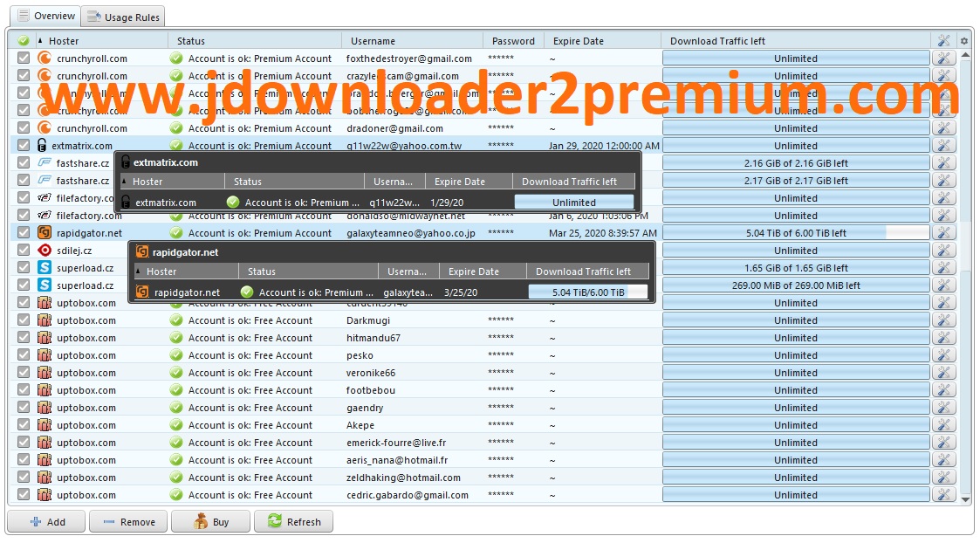This screenshot has height=543, width=980.
Task: Click the Unlimited traffic cell of the sdilej.cz row
Action: pos(796,251)
